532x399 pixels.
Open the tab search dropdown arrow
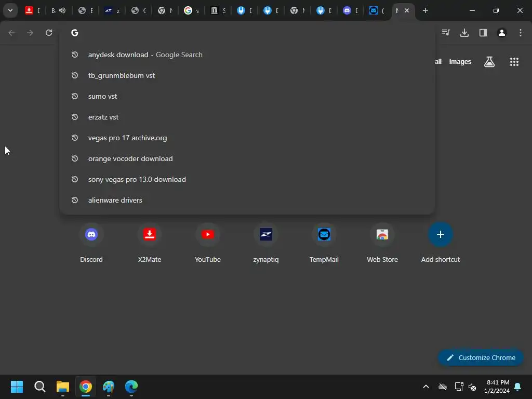(x=10, y=10)
